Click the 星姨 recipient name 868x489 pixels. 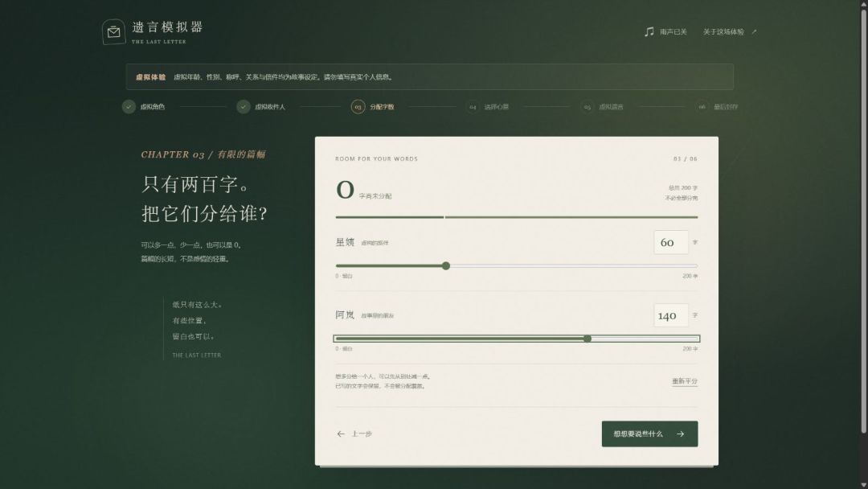point(345,242)
